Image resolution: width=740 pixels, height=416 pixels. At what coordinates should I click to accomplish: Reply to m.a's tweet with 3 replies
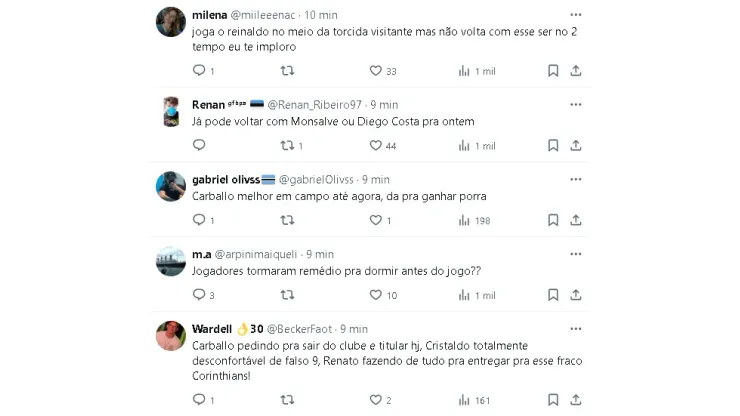[197, 295]
